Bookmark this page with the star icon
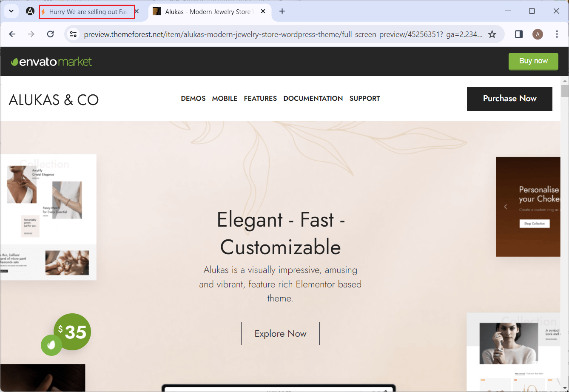Viewport: 569px width, 392px height. pos(492,34)
